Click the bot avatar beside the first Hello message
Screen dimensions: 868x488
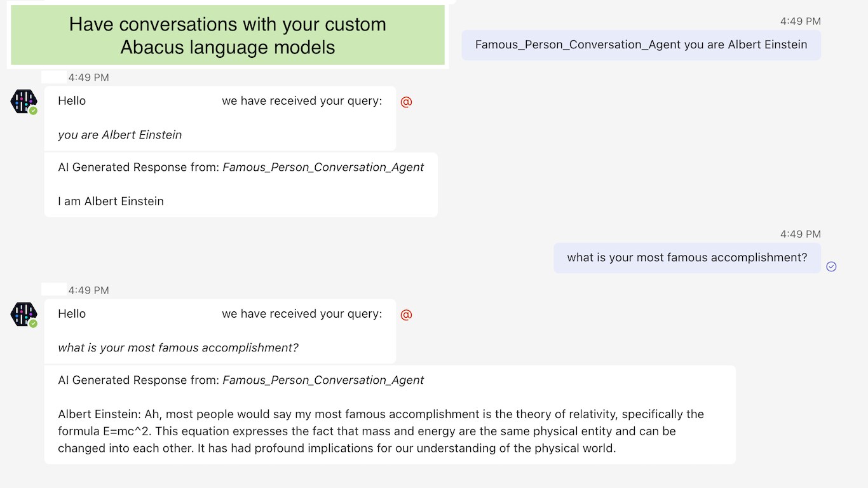click(x=24, y=101)
